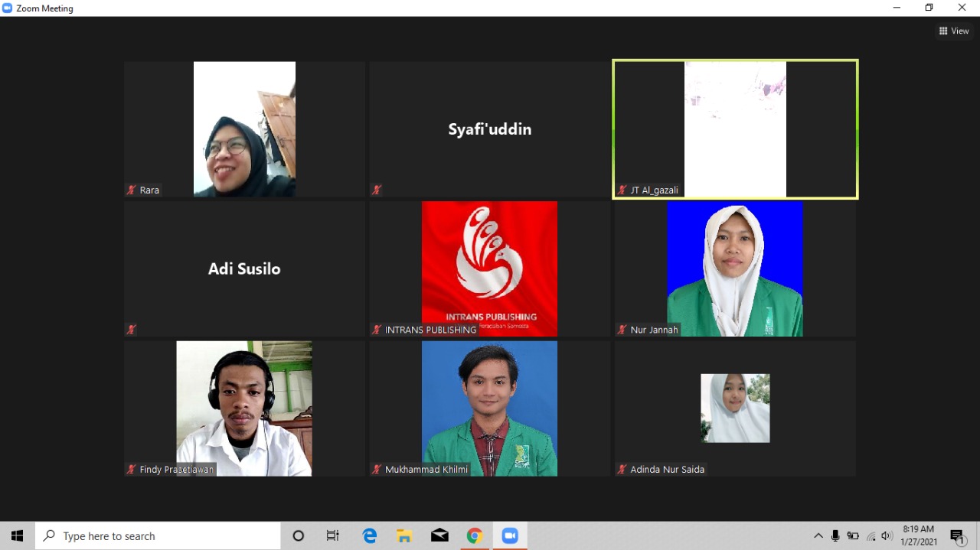
Task: Click the Windows search box
Action: coord(158,536)
